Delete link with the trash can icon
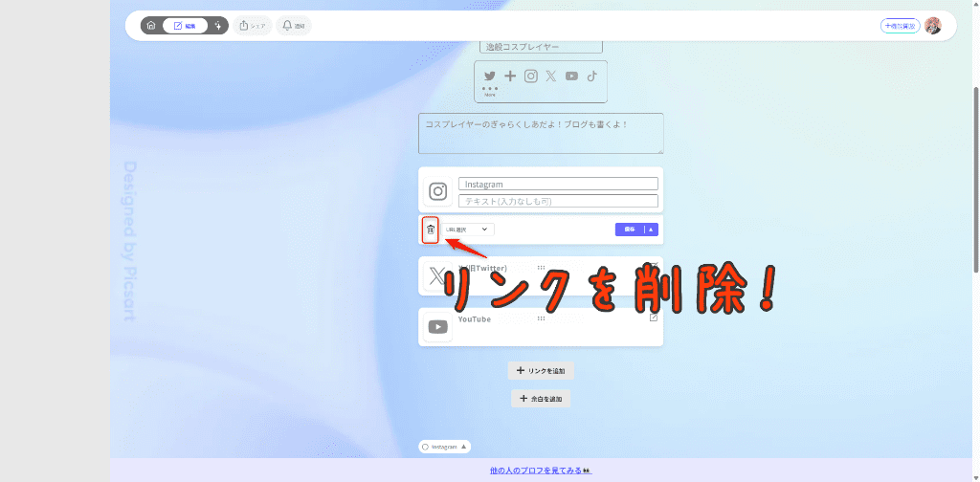Viewport: 980px width, 482px height. tap(431, 230)
